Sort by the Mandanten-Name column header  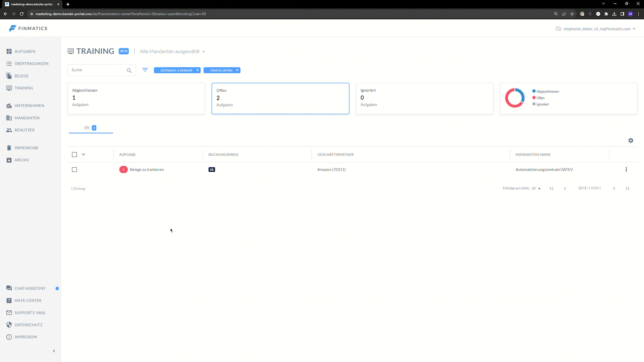533,155
